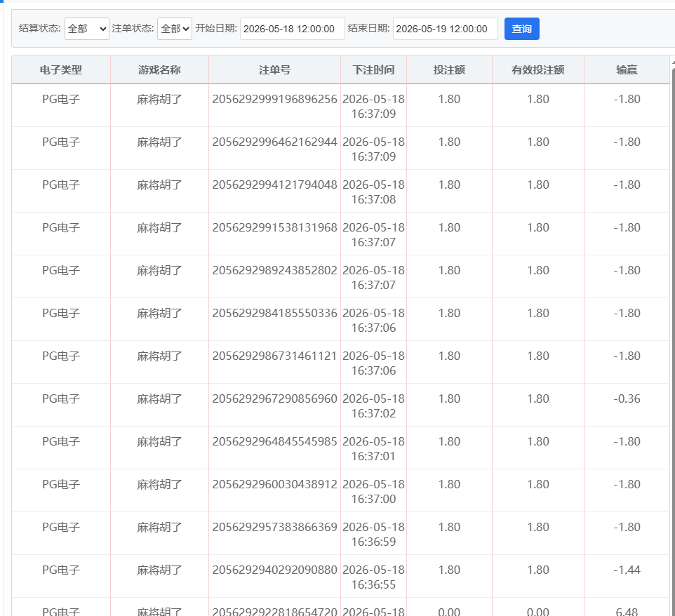This screenshot has height=616, width=675.
Task: Click the -1.44 win/loss value
Action: 627,570
